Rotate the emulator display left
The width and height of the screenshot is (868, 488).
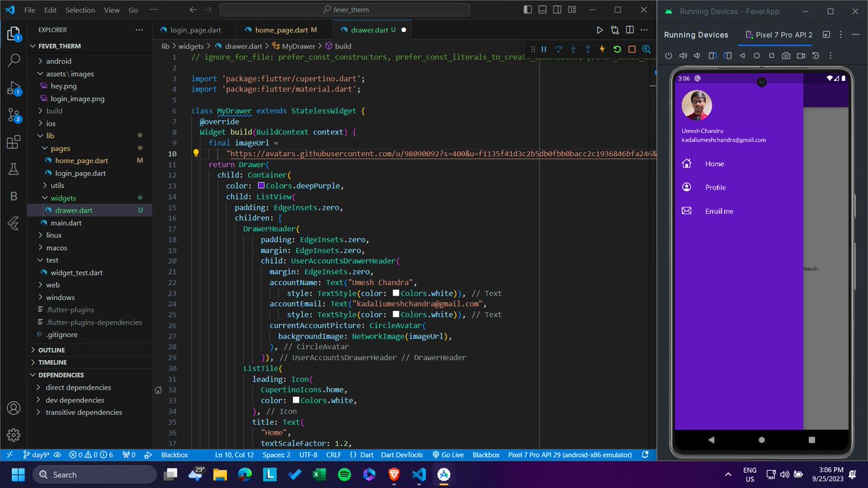pyautogui.click(x=713, y=55)
